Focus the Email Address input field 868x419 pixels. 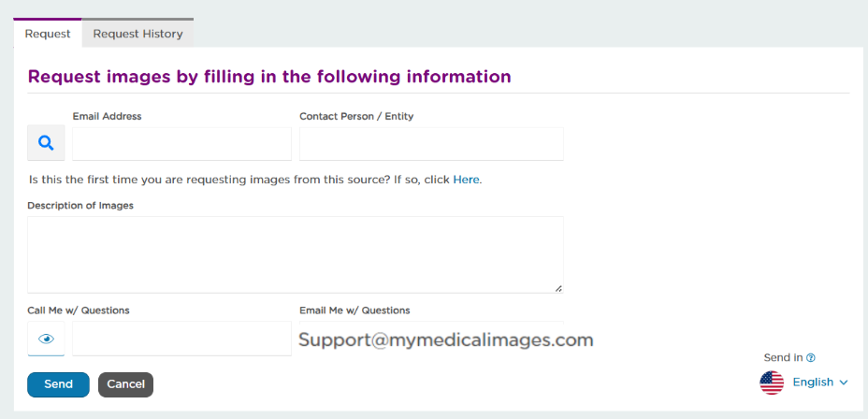coord(181,144)
